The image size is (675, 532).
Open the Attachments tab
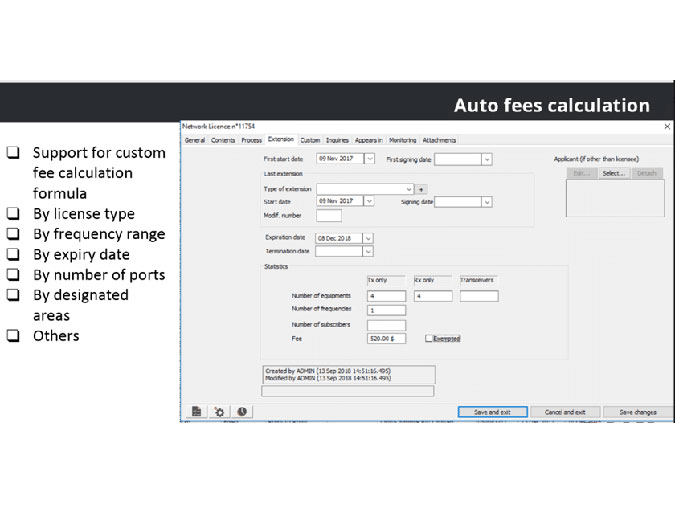(x=439, y=140)
